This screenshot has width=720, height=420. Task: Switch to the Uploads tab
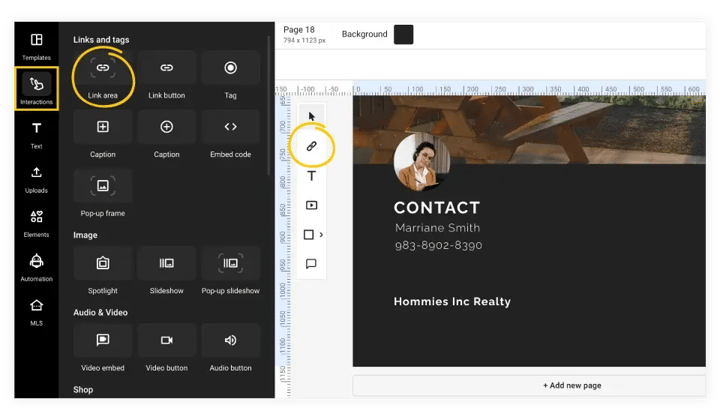(x=36, y=179)
